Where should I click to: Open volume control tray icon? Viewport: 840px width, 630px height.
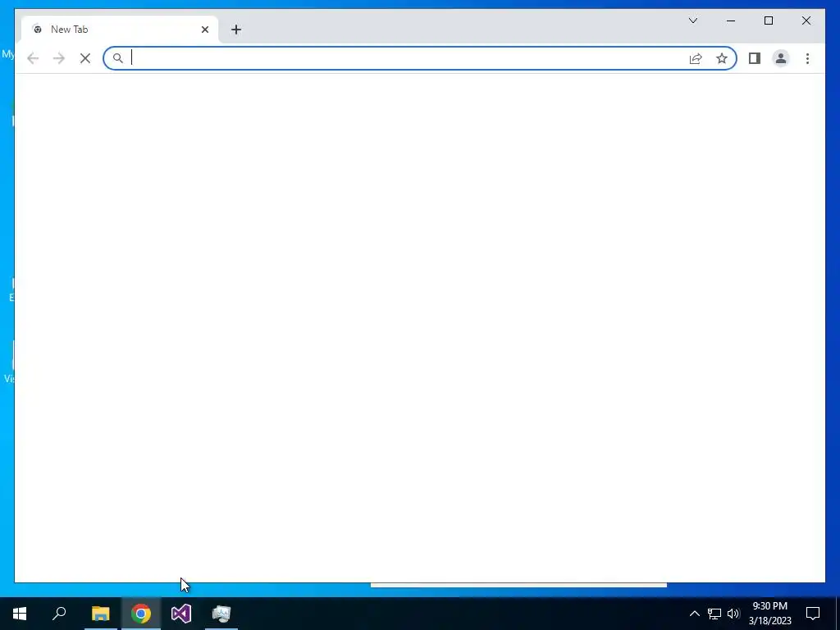(733, 614)
